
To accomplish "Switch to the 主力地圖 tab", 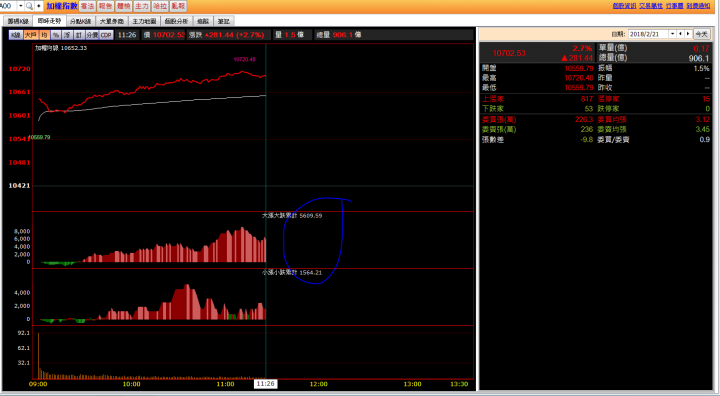I will [x=144, y=21].
